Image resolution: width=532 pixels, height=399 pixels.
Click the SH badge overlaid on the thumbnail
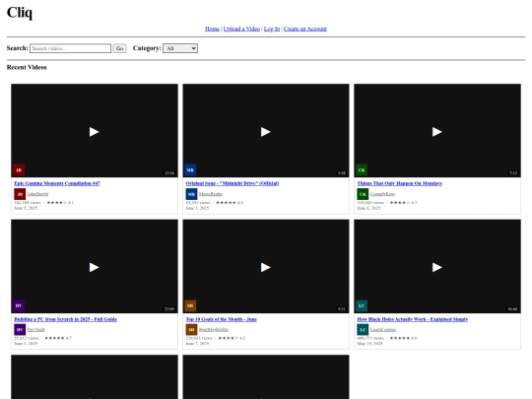click(190, 305)
